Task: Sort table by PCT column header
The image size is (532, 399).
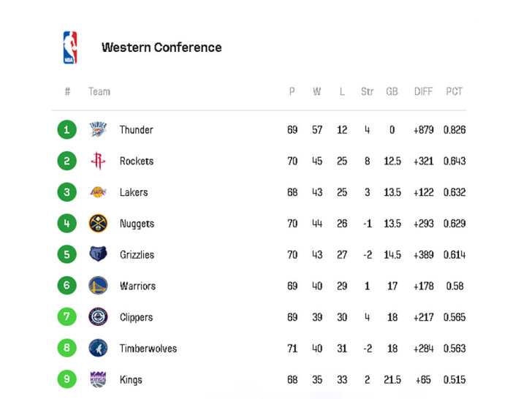Action: point(454,91)
